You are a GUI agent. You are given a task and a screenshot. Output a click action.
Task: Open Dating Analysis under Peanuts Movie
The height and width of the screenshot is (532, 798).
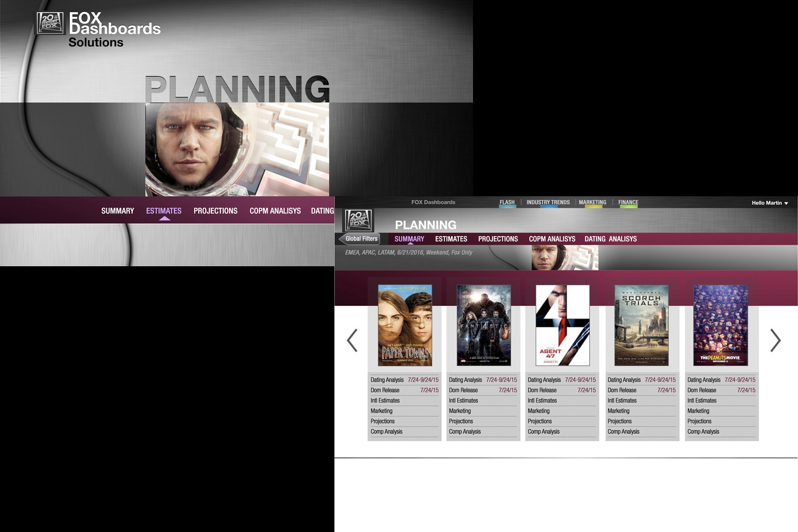[722, 380]
